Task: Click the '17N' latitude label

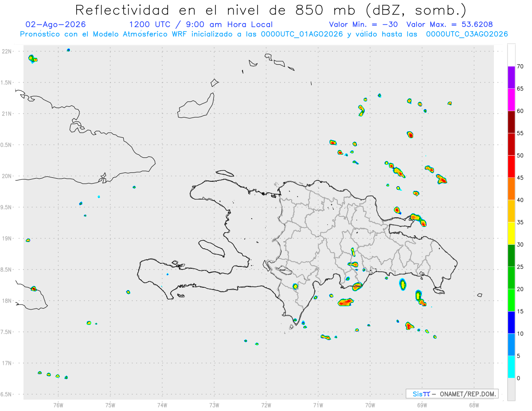Action: point(7,363)
